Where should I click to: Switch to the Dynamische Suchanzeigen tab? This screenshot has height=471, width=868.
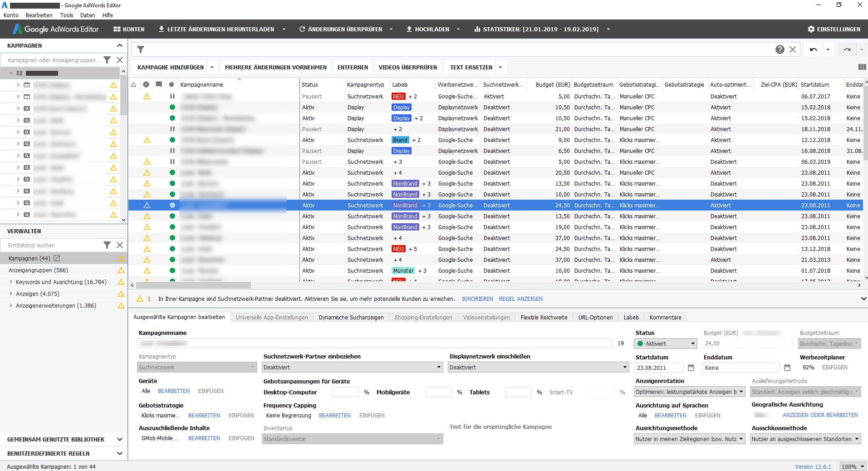click(351, 317)
